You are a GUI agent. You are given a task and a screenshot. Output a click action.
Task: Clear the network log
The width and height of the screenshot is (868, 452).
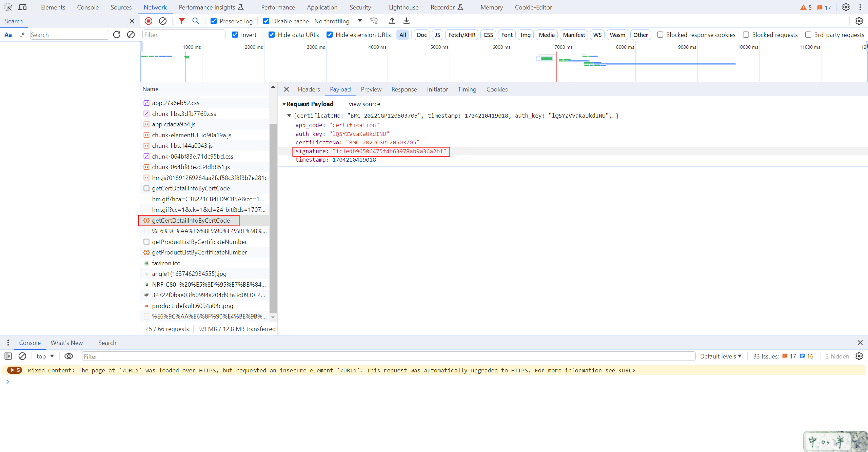point(163,21)
